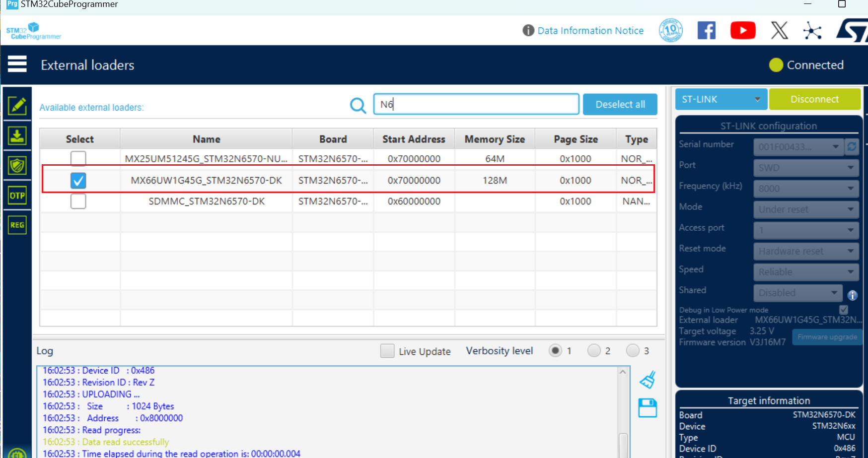This screenshot has width=868, height=458.
Task: Open the Access port dropdown
Action: pos(805,230)
